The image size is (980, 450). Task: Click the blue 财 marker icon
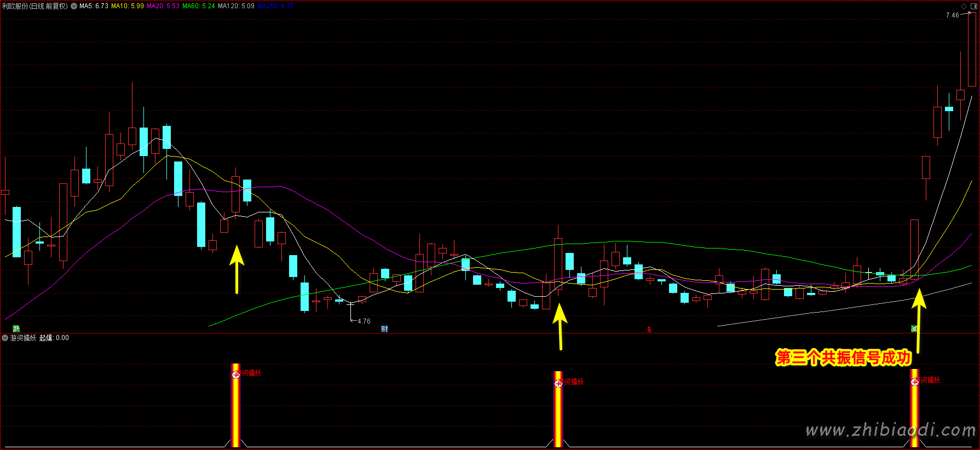tap(384, 328)
